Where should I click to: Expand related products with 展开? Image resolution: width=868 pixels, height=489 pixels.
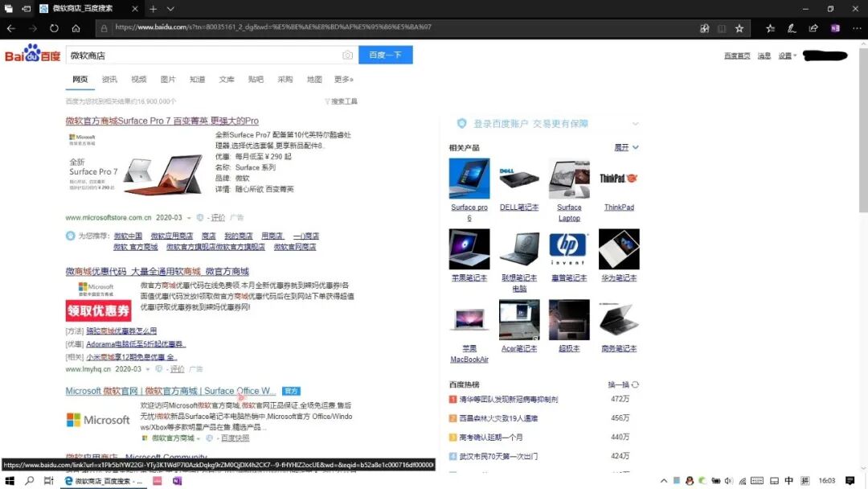[626, 147]
